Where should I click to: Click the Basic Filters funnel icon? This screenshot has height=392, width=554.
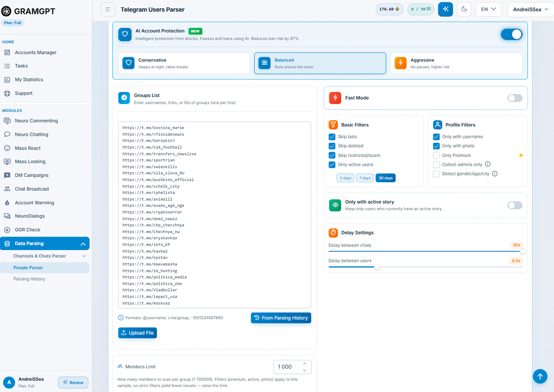pyautogui.click(x=333, y=125)
